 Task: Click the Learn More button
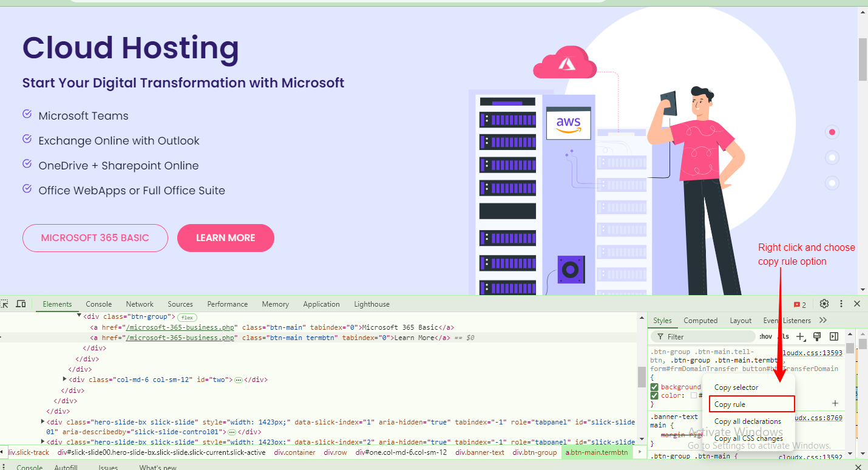pos(225,238)
